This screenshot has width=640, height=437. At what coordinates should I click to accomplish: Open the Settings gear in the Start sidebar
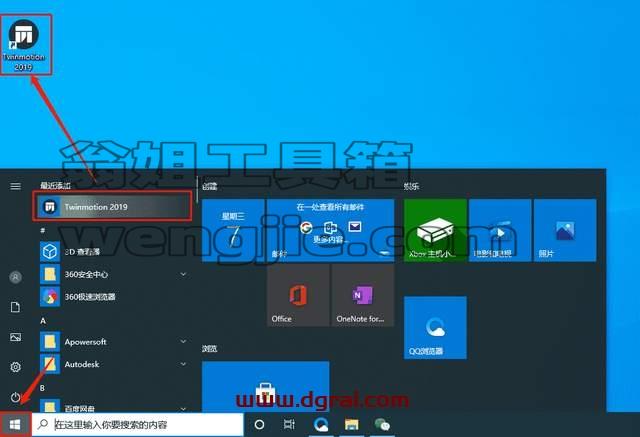point(16,367)
